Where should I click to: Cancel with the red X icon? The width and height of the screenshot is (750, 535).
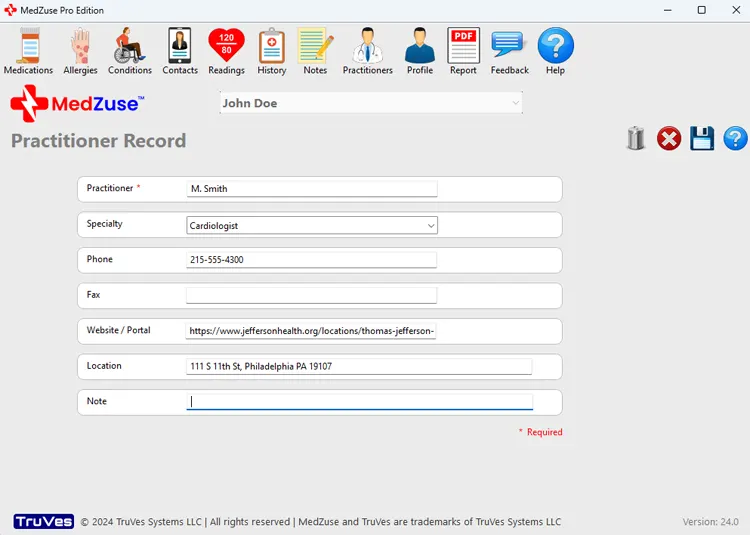click(x=669, y=138)
